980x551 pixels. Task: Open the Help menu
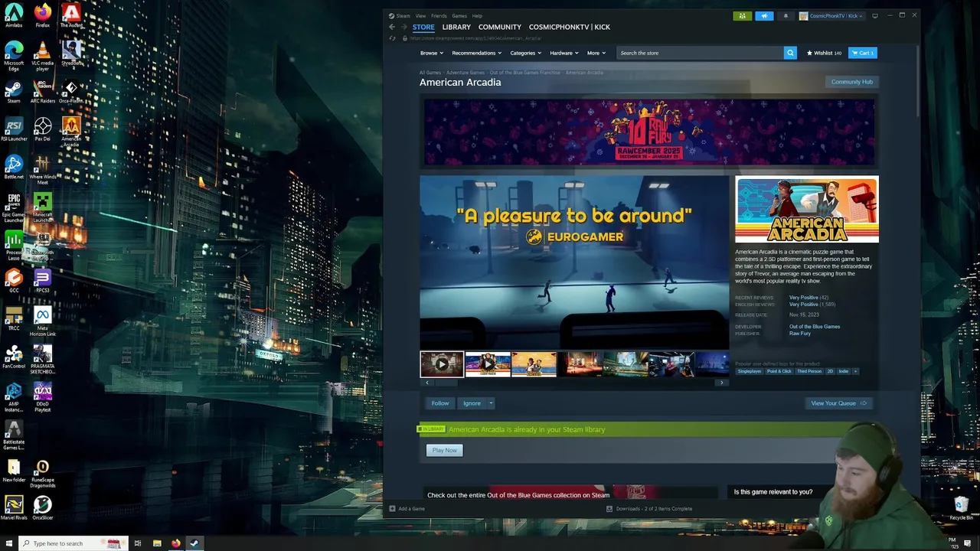[477, 15]
